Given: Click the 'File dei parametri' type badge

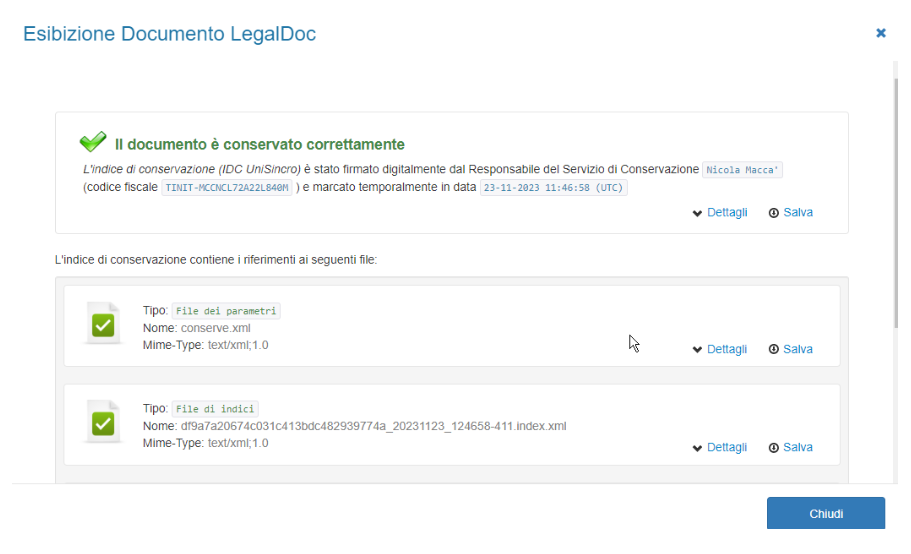Looking at the screenshot, I should coord(226,311).
